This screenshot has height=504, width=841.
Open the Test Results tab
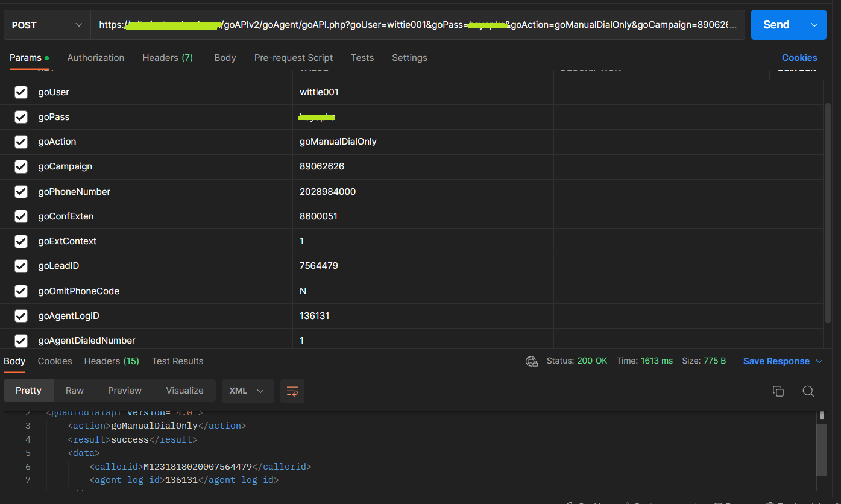click(x=177, y=361)
